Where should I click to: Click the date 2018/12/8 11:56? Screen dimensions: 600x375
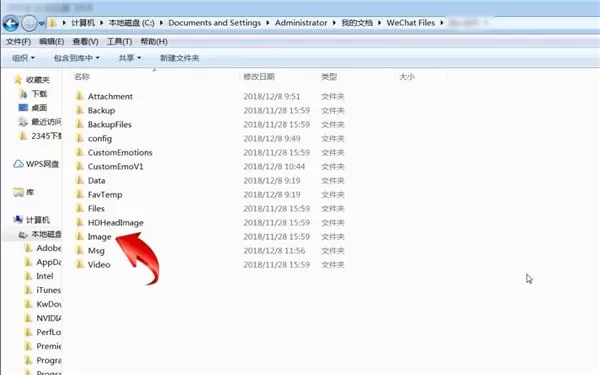click(x=274, y=251)
